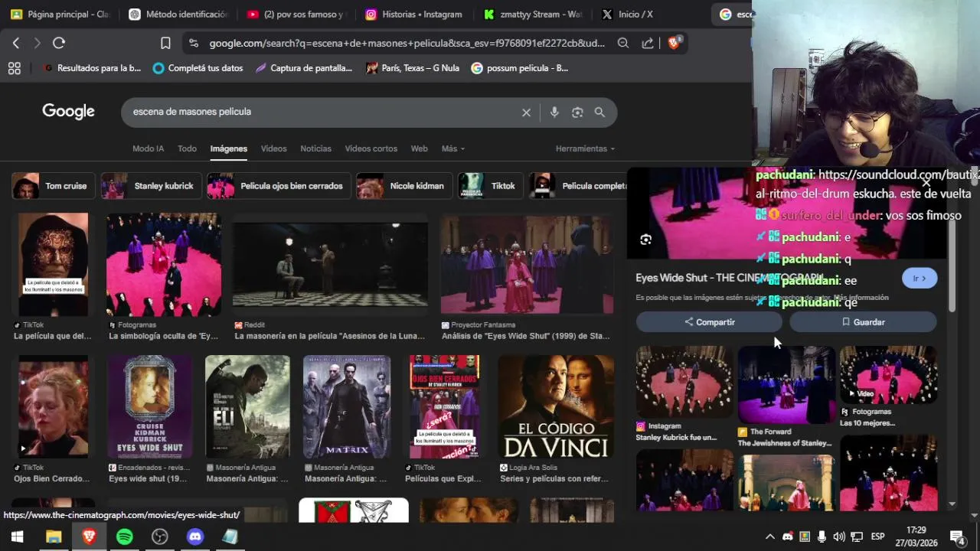
Task: Switch to the zmattyy Stream browser tab
Action: [x=532, y=14]
